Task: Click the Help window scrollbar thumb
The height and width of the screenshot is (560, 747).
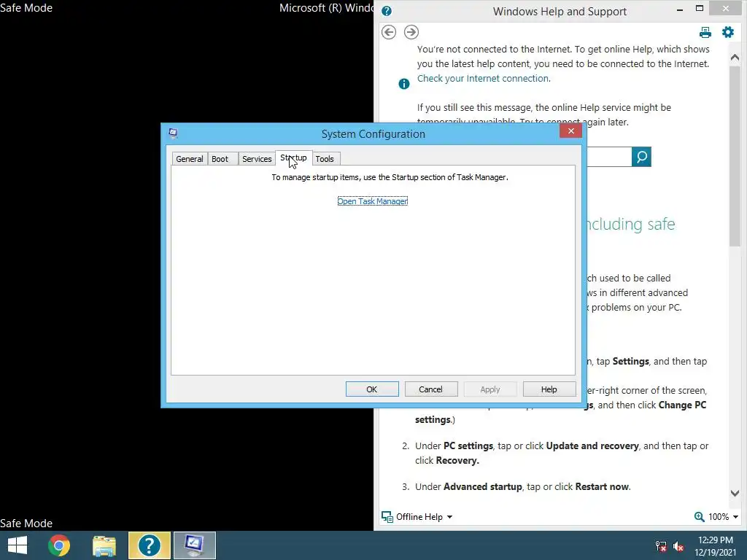Action: (x=735, y=156)
